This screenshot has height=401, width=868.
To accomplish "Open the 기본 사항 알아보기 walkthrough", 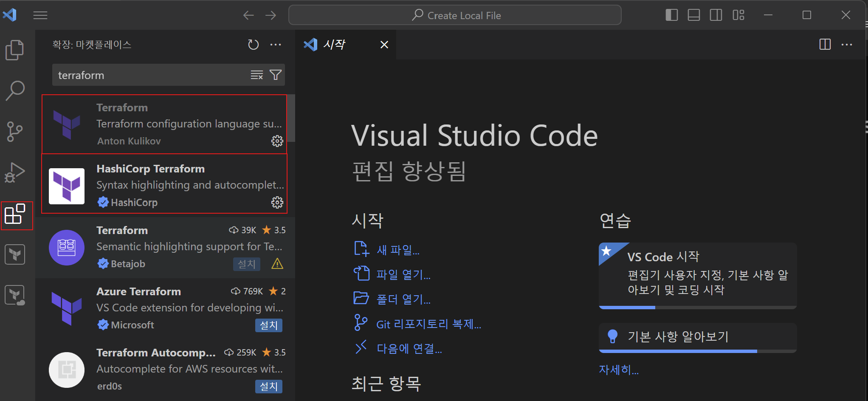I will point(698,338).
